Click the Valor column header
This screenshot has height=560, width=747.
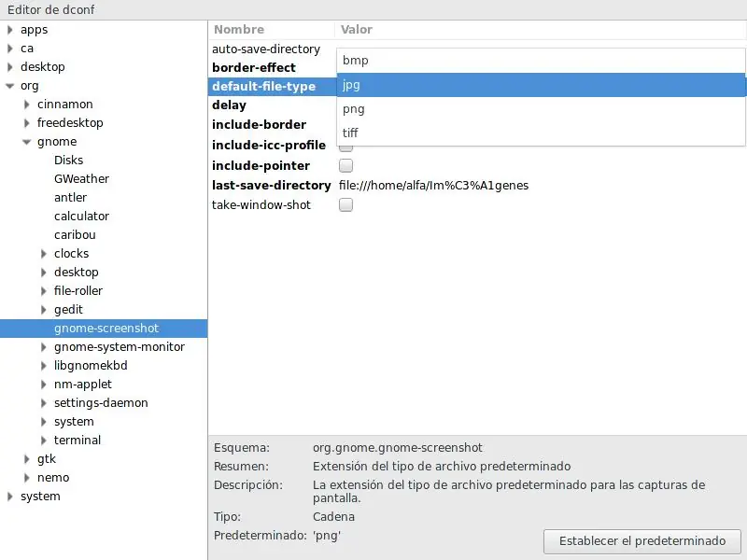pos(357,30)
